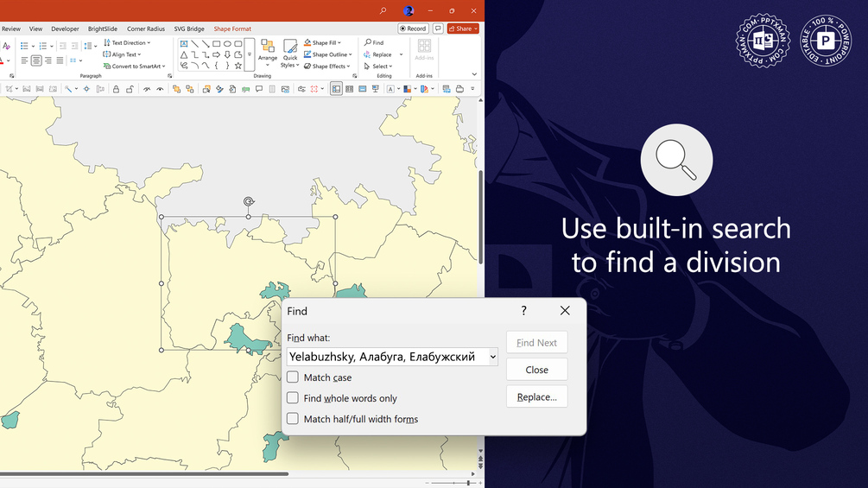This screenshot has height=488, width=868.
Task: Click the vertical scrollbar thumb
Action: coord(480,217)
